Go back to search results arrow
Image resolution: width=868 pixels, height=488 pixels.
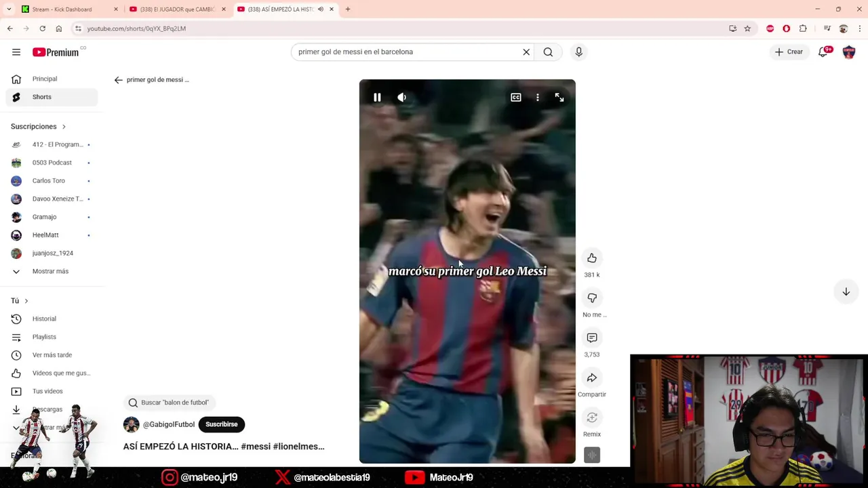click(118, 80)
